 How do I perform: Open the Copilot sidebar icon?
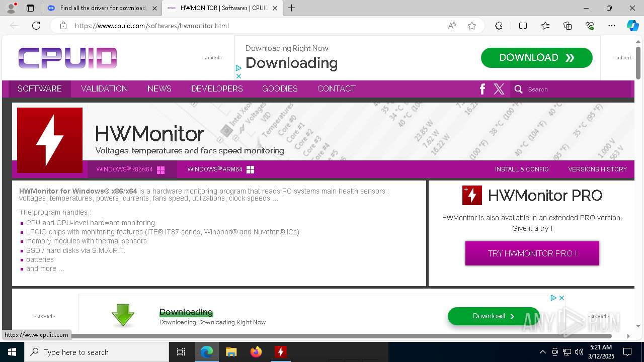(x=632, y=26)
